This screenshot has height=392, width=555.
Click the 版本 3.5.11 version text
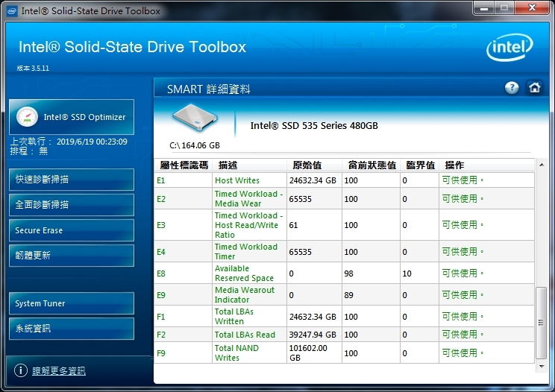coord(33,69)
